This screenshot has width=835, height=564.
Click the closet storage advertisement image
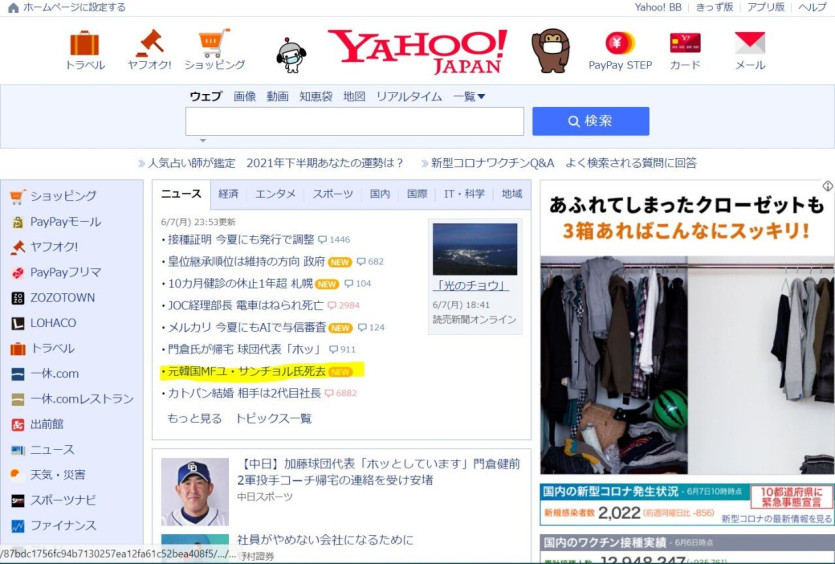(x=687, y=327)
